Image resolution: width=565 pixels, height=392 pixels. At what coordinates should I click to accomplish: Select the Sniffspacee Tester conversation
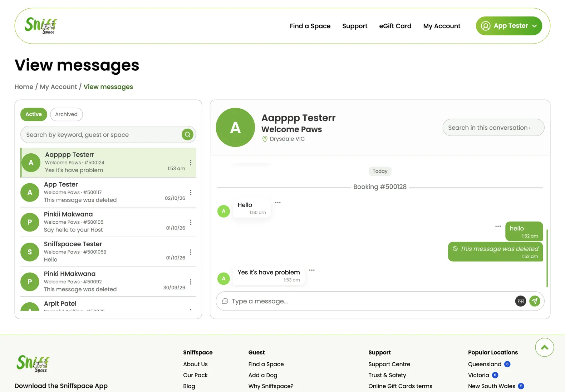coord(108,252)
